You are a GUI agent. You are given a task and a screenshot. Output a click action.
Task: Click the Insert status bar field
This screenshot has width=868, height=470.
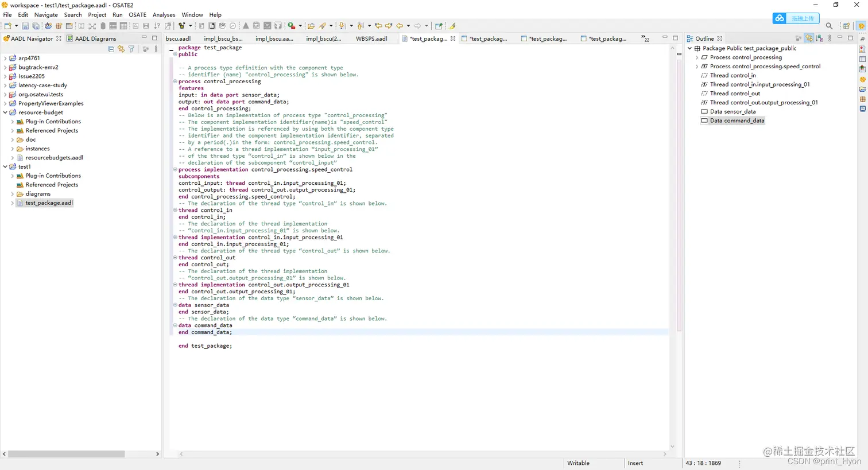click(635, 463)
